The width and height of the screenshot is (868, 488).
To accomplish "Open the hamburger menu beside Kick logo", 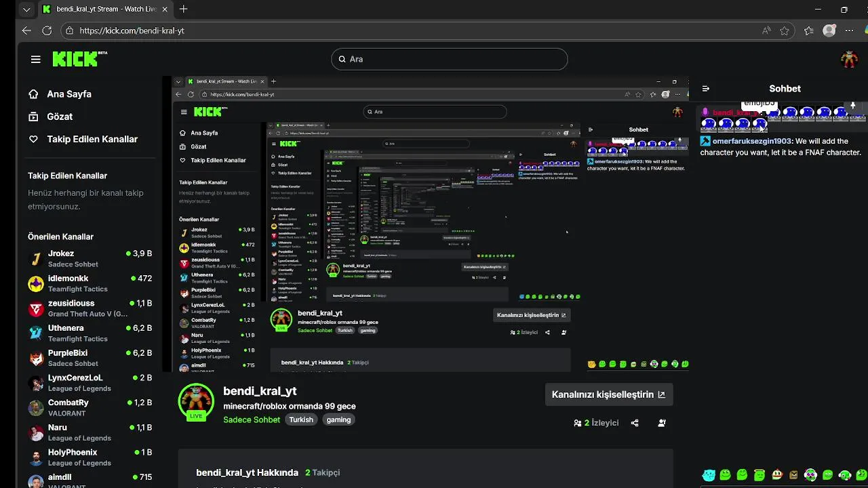I will point(35,59).
